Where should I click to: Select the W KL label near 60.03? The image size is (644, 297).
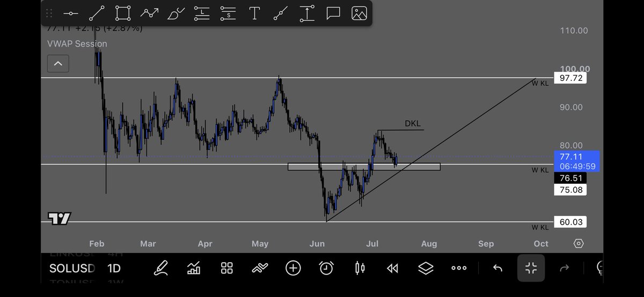[x=540, y=227]
